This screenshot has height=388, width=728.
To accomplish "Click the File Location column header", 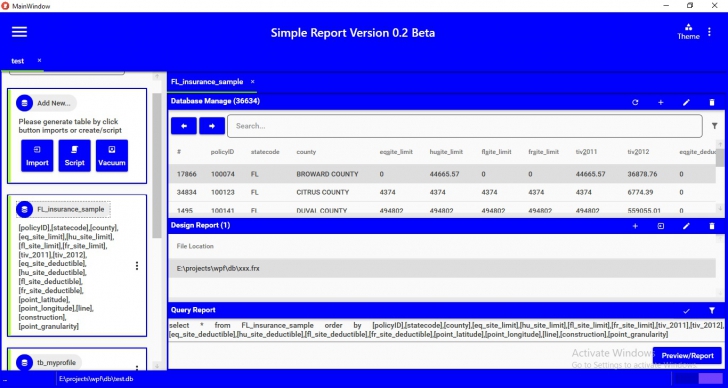I will 195,246.
